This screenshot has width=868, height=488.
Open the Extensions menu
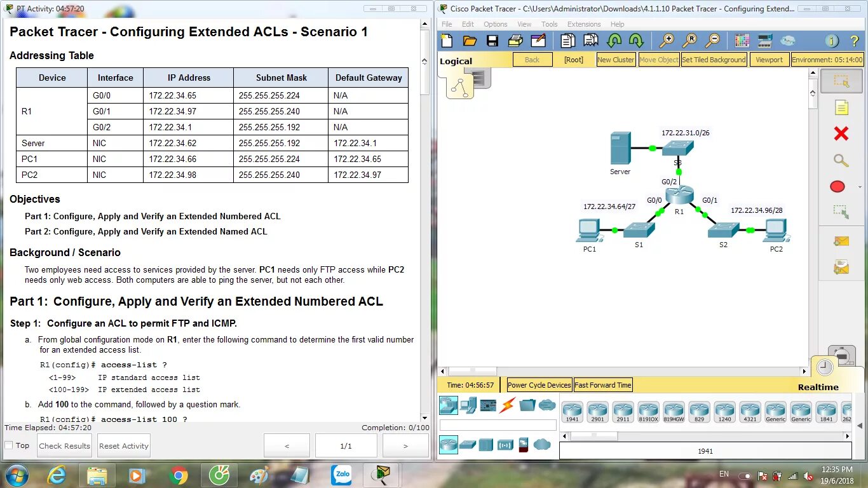[584, 24]
